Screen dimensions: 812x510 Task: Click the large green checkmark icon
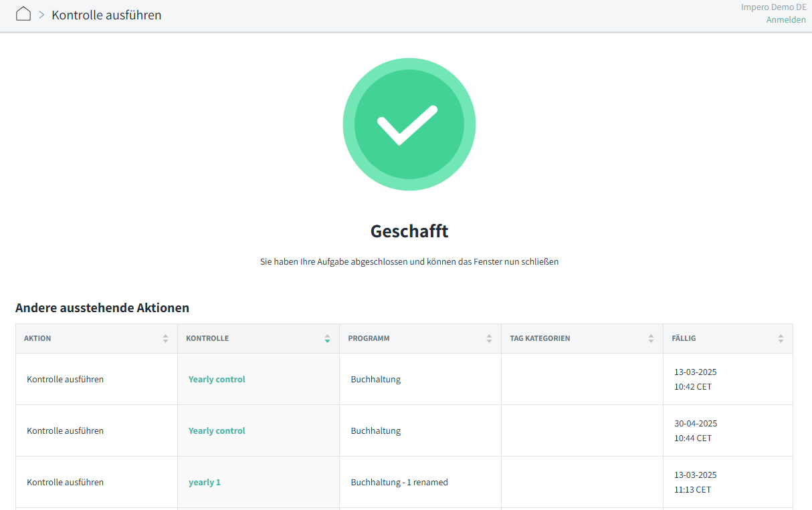click(409, 124)
